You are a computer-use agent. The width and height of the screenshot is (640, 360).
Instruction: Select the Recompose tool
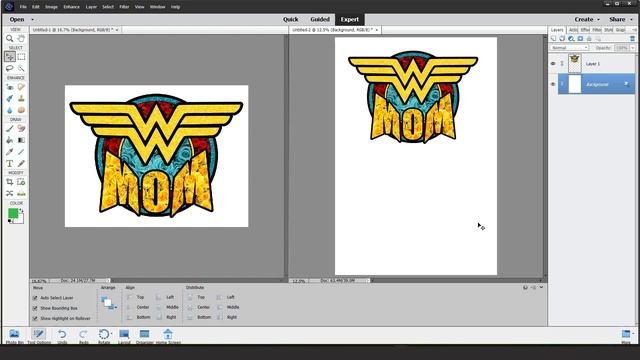(x=21, y=182)
